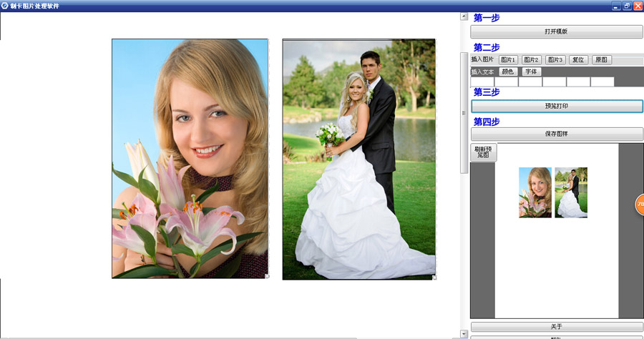The image size is (644, 339).
Task: Click the wedding thumbnail in preview pane
Action: 571,192
